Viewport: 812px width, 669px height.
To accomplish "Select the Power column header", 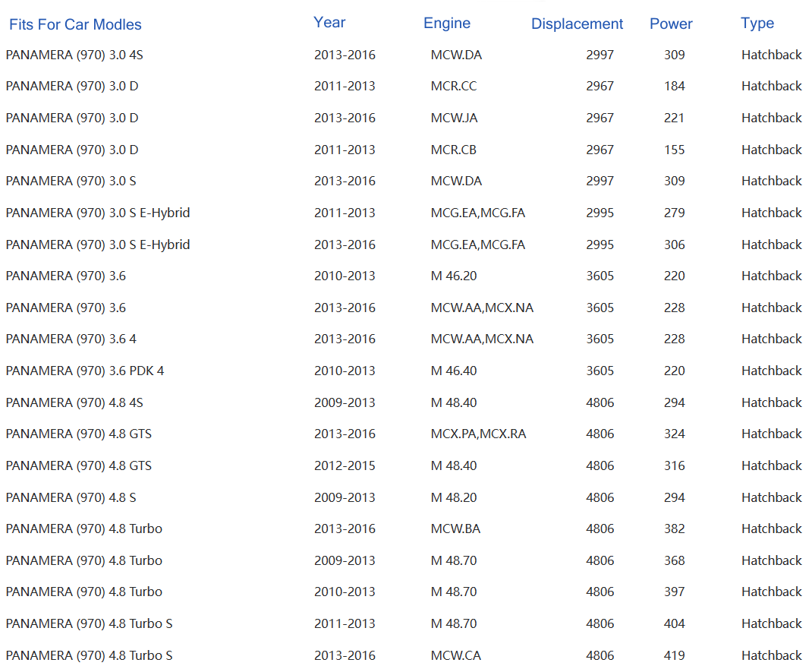I will point(671,24).
